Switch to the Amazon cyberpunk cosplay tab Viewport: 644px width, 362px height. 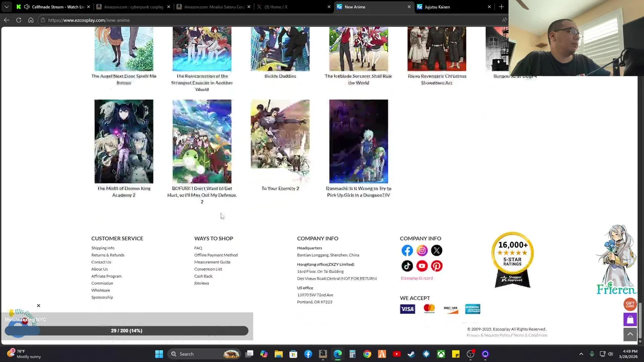(x=133, y=7)
